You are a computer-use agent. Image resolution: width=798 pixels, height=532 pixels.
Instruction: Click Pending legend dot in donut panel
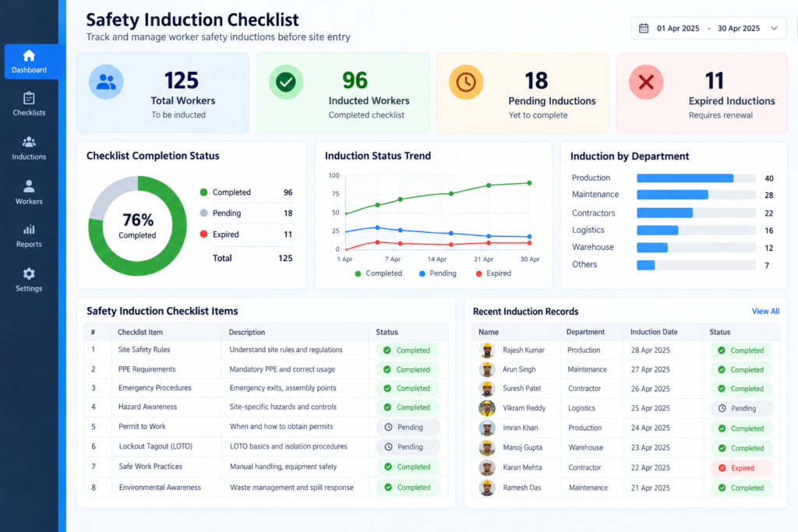pyautogui.click(x=203, y=213)
